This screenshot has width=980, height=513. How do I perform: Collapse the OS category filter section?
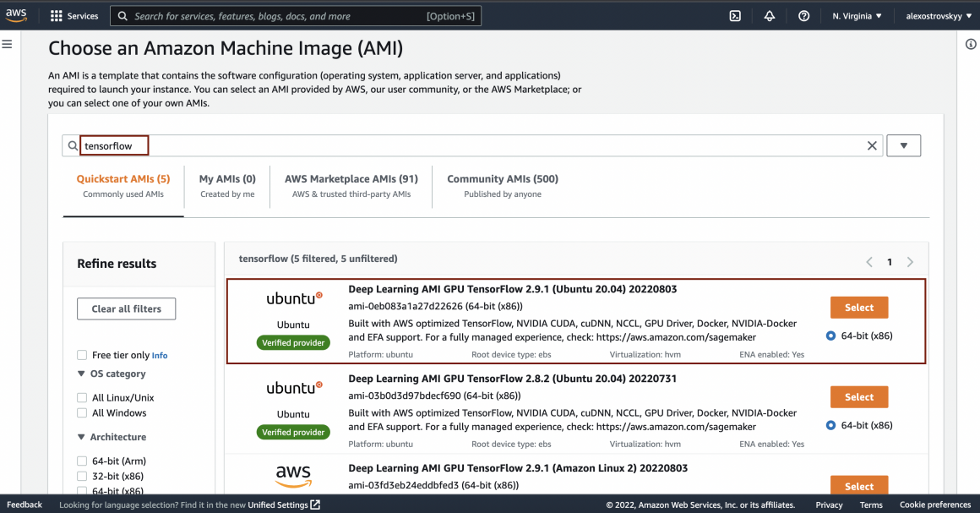tap(81, 374)
